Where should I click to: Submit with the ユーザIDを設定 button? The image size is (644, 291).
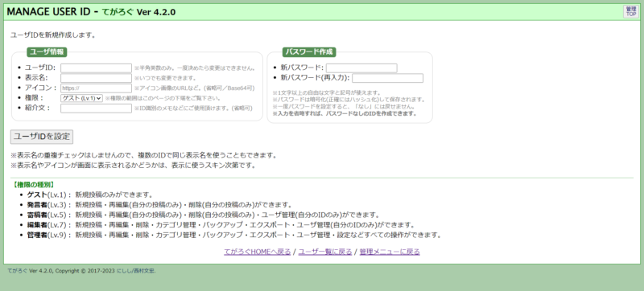pos(42,137)
